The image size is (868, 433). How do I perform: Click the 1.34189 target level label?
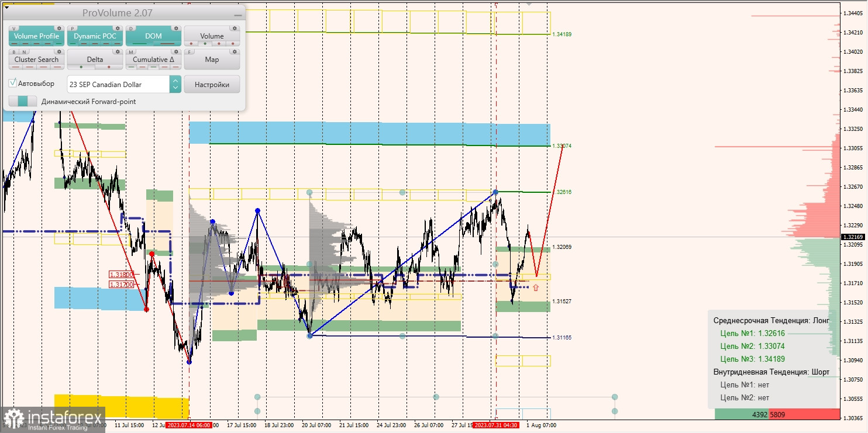pos(562,34)
